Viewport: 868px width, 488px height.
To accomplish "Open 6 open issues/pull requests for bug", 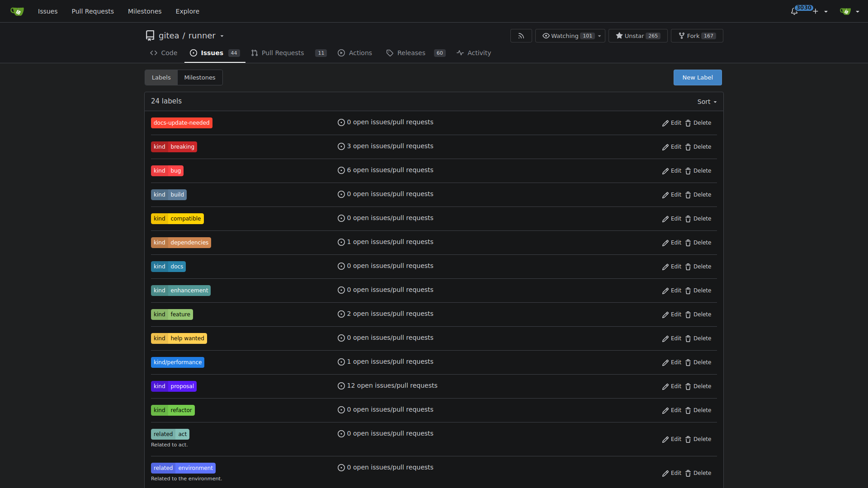I will 386,170.
